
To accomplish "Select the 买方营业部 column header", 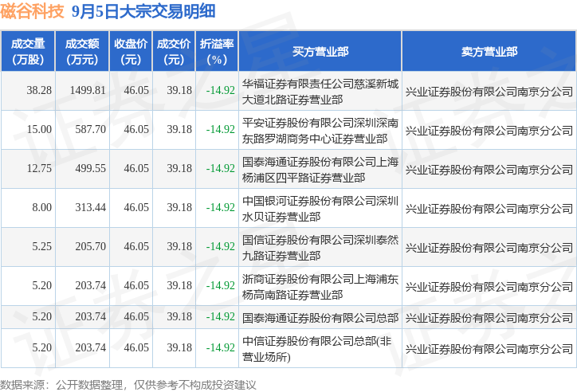I will pos(320,52).
